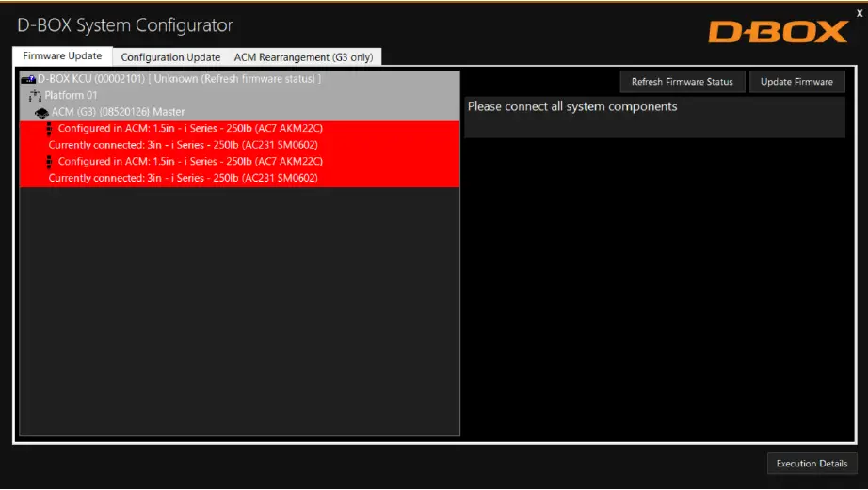Click the orange D-BOX logo
This screenshot has width=868, height=490.
coord(779,32)
